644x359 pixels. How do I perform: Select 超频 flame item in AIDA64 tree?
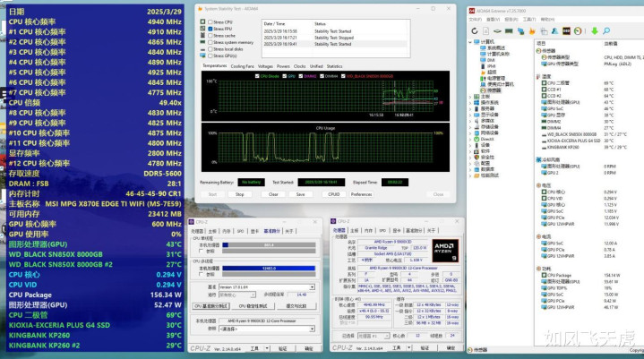tap(488, 73)
